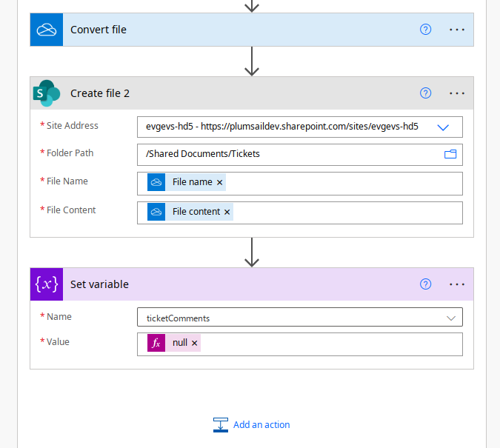This screenshot has width=500, height=448.
Task: Click the SharePoint icon on Create file 2
Action: click(x=47, y=93)
